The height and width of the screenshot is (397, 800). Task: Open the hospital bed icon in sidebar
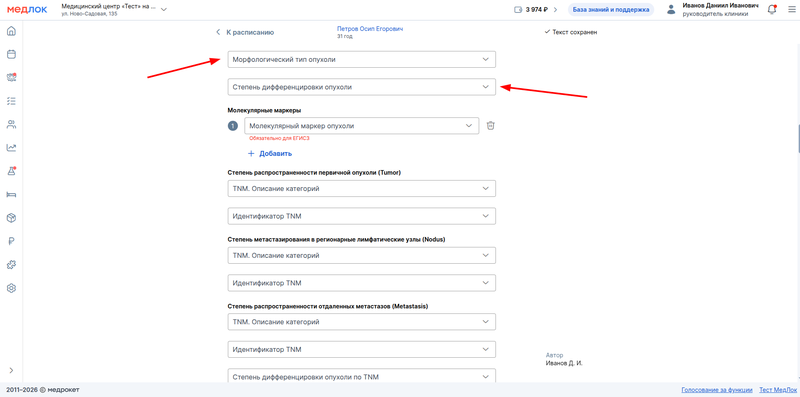click(x=11, y=194)
